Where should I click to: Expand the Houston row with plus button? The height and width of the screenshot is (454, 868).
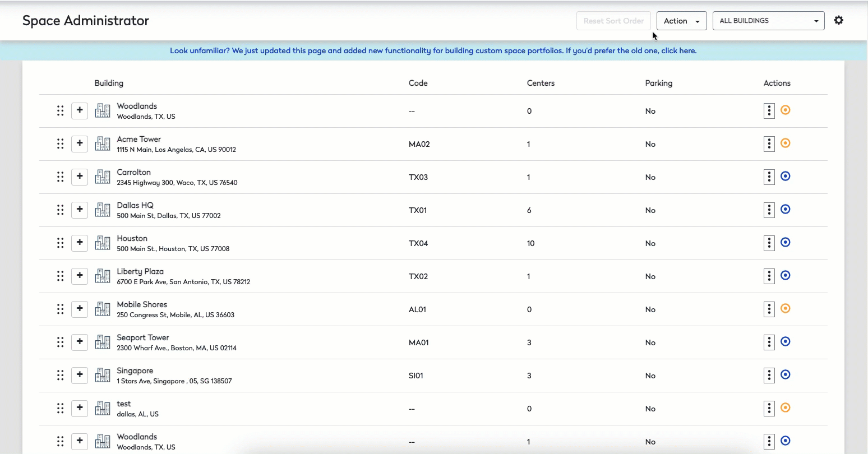80,243
